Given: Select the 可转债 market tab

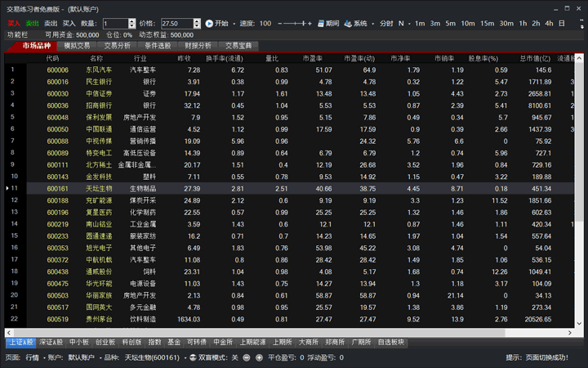Looking at the screenshot, I should [197, 342].
